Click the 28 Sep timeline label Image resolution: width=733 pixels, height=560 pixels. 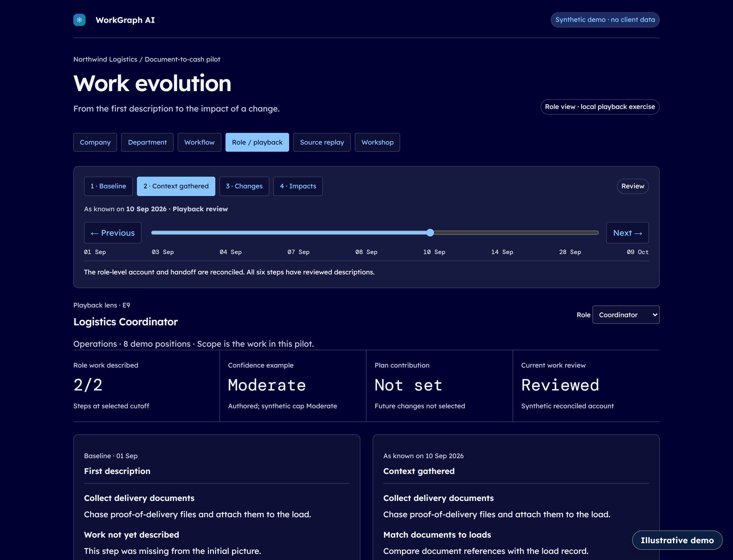point(570,252)
